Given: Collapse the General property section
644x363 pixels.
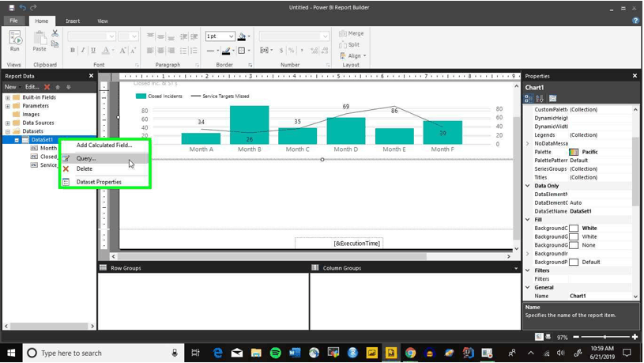Looking at the screenshot, I should [x=528, y=287].
